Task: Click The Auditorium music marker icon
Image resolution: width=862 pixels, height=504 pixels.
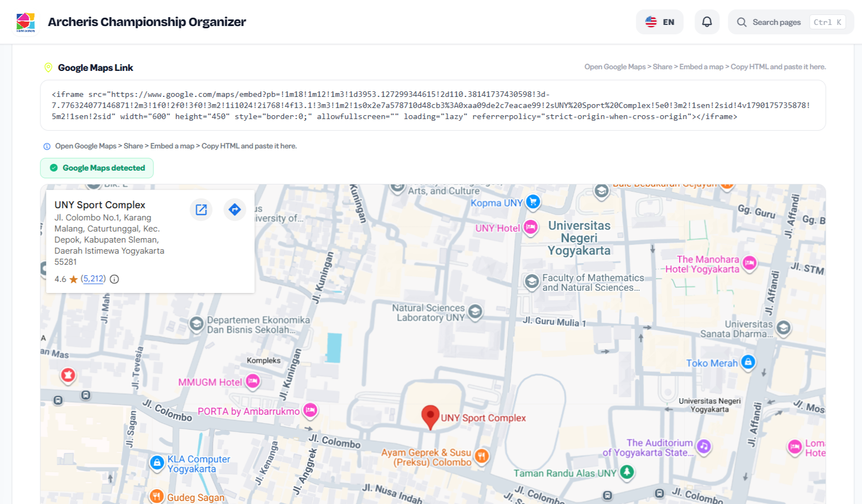Action: [703, 446]
